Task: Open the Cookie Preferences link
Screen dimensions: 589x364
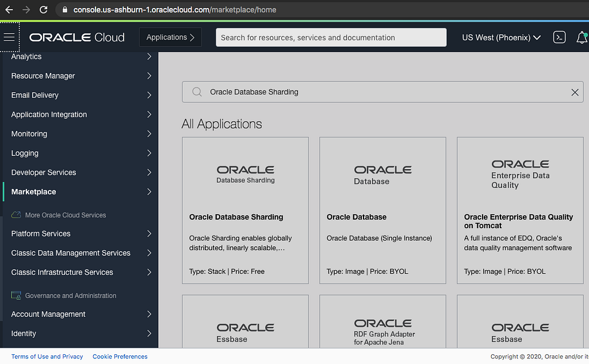Action: coord(120,357)
